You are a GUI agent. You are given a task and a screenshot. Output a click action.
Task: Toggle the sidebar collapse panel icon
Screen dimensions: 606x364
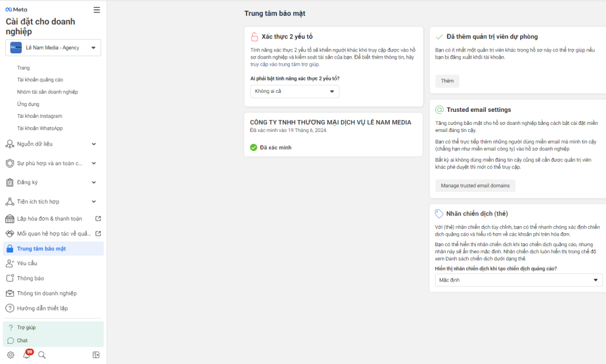point(96,355)
